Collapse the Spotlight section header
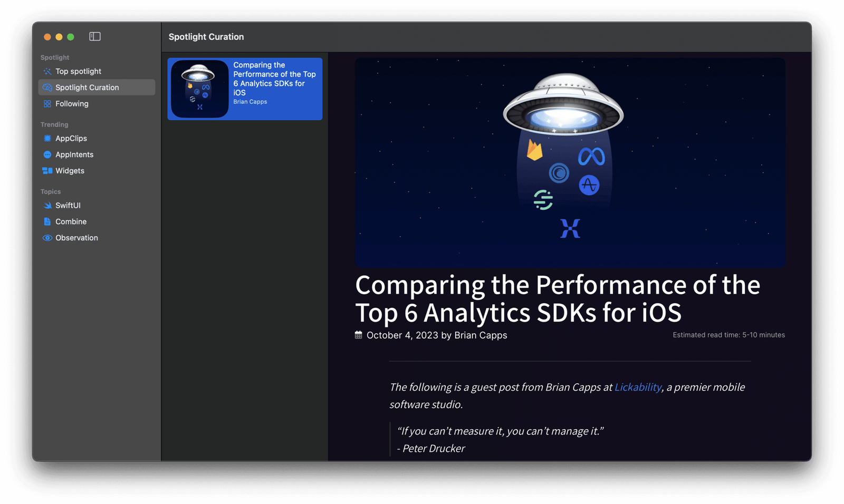The height and width of the screenshot is (504, 844). (54, 57)
